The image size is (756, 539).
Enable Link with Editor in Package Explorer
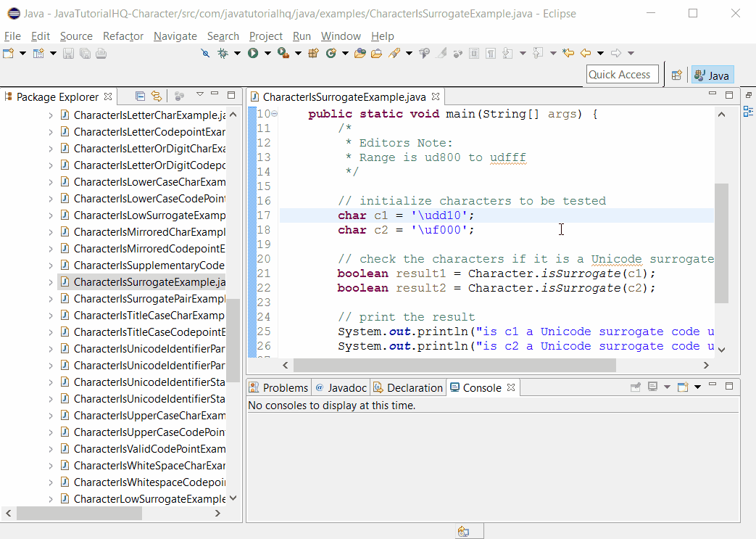(155, 96)
